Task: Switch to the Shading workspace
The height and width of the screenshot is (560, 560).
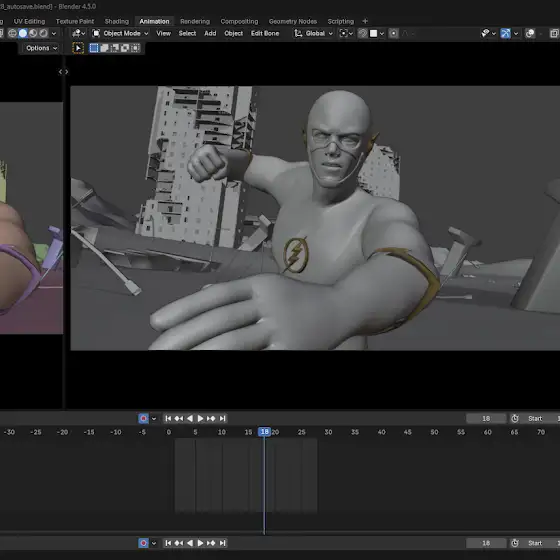Action: pos(117,21)
